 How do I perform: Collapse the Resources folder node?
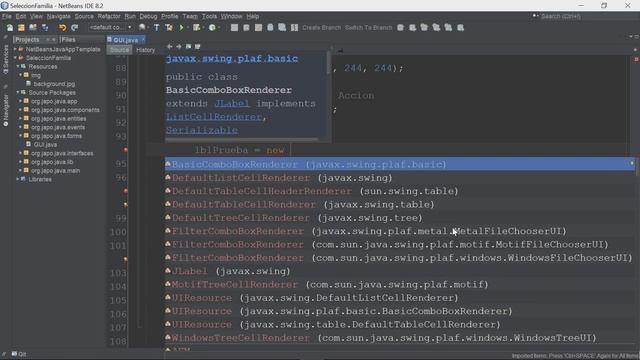click(18, 67)
